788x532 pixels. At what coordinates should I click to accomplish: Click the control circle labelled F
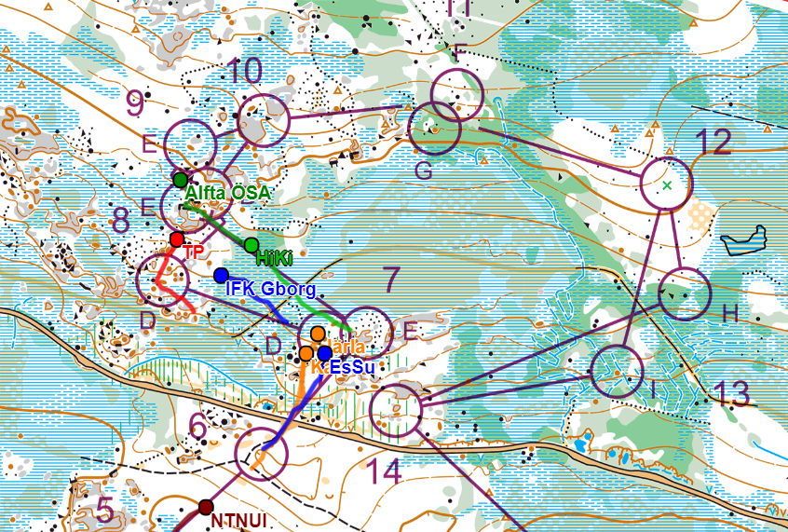tap(458, 93)
